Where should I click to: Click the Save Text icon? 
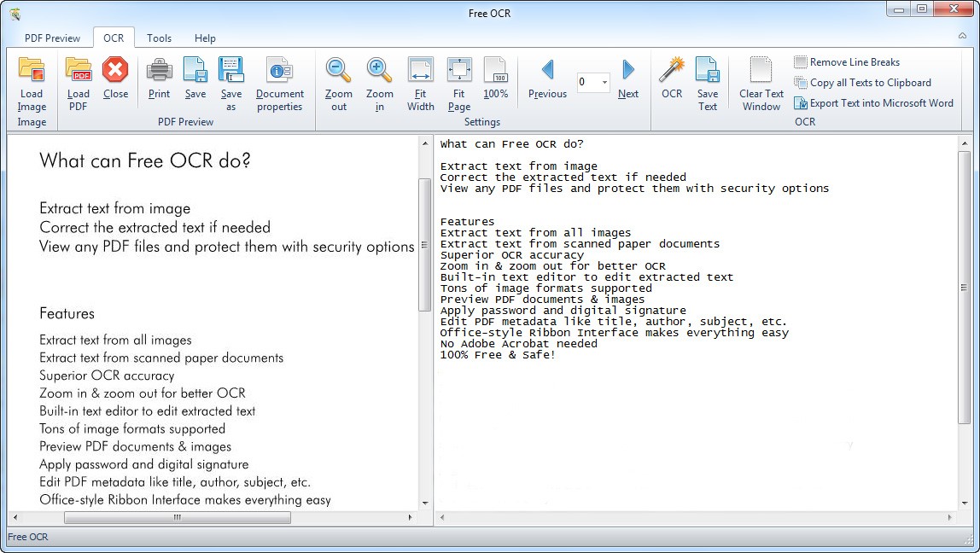pyautogui.click(x=708, y=70)
